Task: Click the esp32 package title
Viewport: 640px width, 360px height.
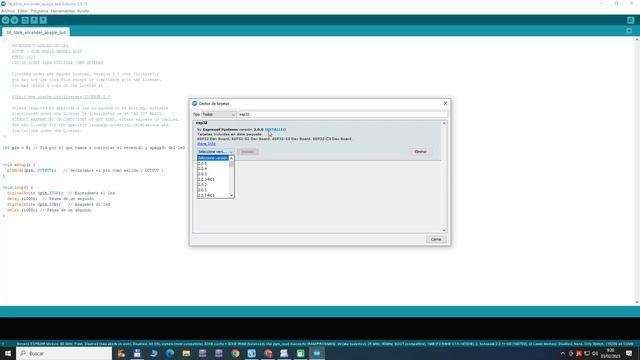Action: pyautogui.click(x=202, y=123)
